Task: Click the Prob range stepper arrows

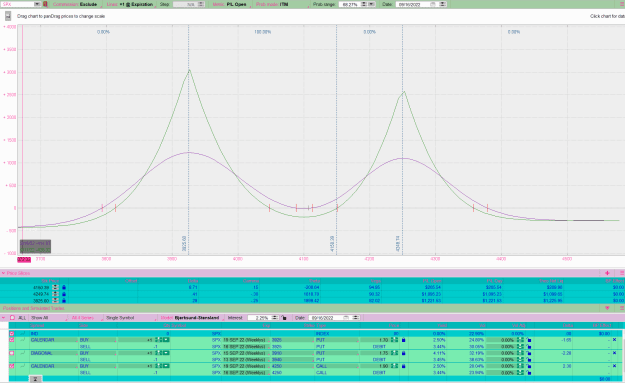Action: (x=364, y=4)
